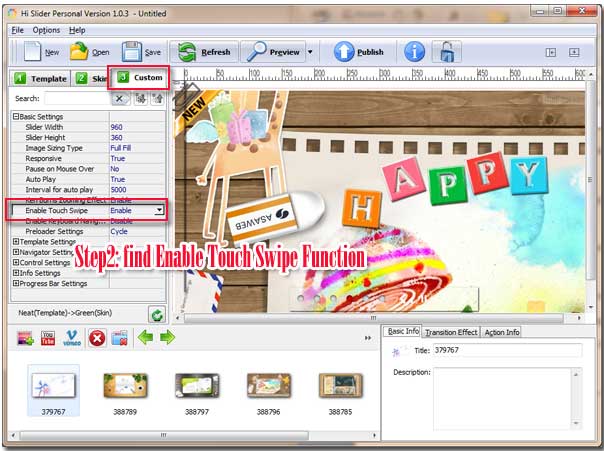This screenshot has width=604, height=451.
Task: Click the New project toolbar button
Action: tap(40, 52)
